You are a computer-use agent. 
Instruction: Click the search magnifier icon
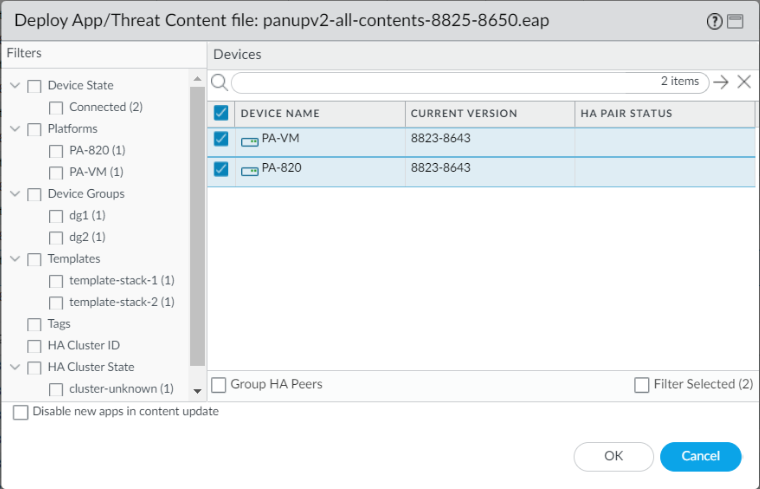[219, 82]
